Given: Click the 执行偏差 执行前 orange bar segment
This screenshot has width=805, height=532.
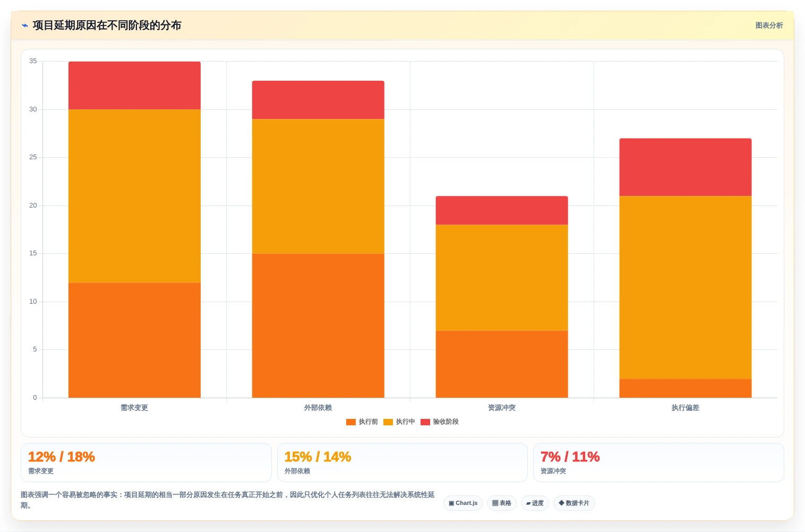Looking at the screenshot, I should click(x=686, y=388).
